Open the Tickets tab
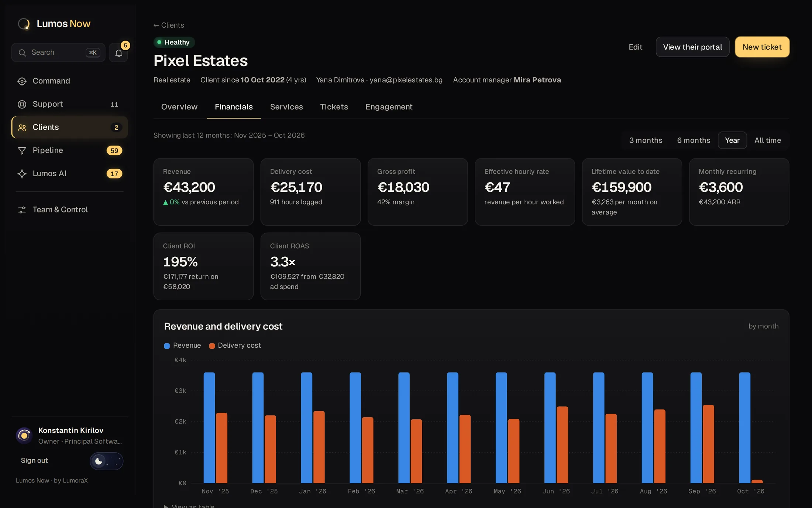Viewport: 812px width, 508px height. click(x=334, y=107)
